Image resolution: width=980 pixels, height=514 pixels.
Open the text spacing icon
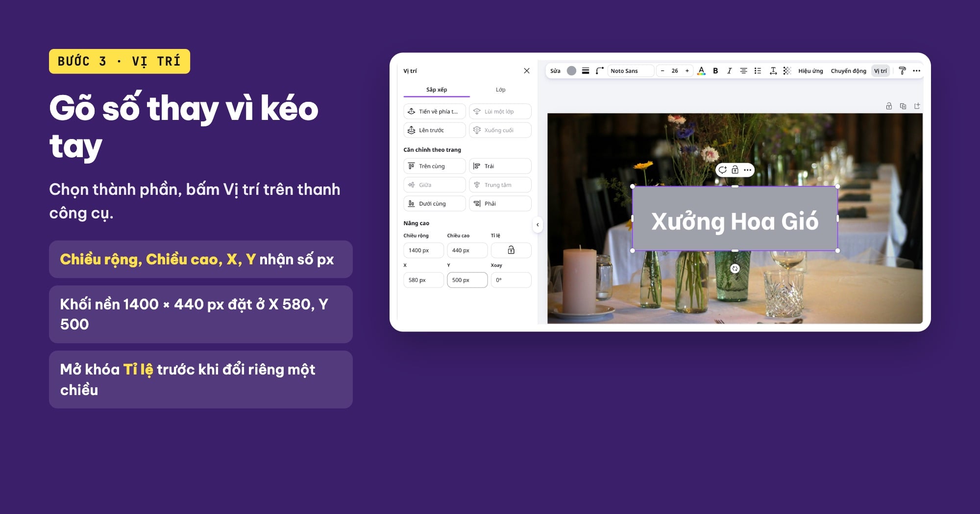click(773, 71)
